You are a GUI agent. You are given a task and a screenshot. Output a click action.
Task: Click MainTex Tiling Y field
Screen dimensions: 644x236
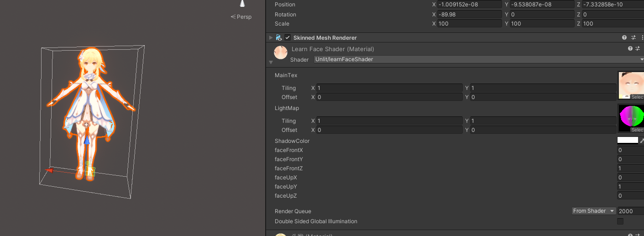point(543,88)
